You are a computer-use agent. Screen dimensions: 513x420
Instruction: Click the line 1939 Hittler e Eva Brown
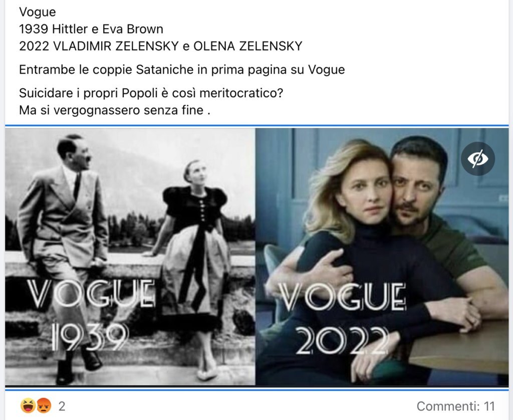pyautogui.click(x=91, y=29)
